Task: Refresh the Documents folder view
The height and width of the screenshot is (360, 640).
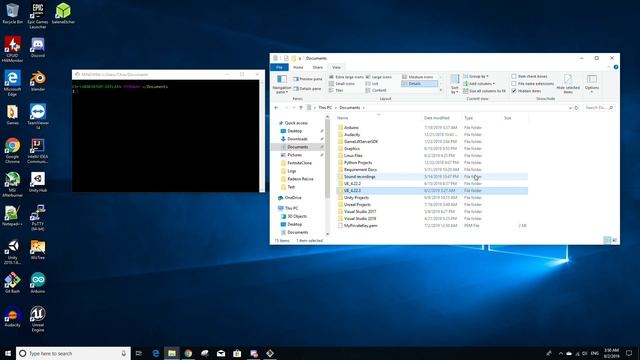Action: (x=577, y=108)
